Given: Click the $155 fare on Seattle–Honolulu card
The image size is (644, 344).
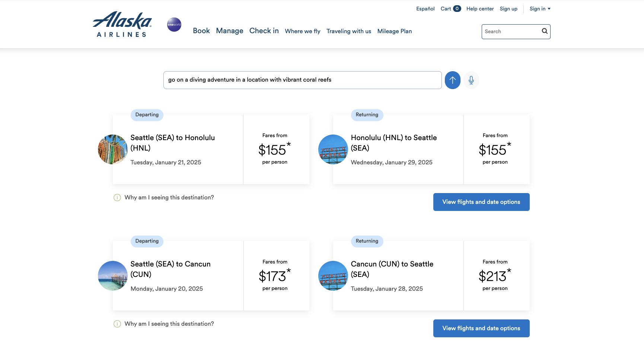Looking at the screenshot, I should click(275, 149).
